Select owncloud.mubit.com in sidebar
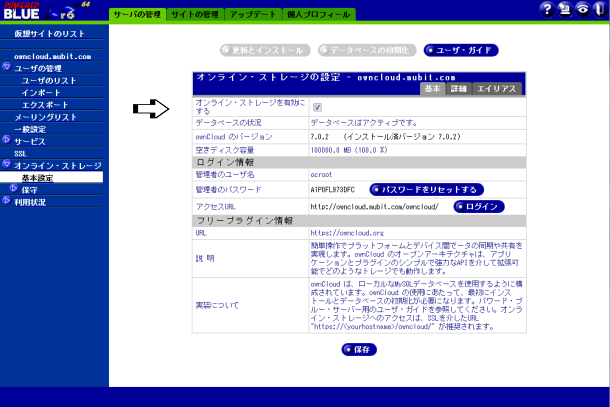 pyautogui.click(x=53, y=56)
